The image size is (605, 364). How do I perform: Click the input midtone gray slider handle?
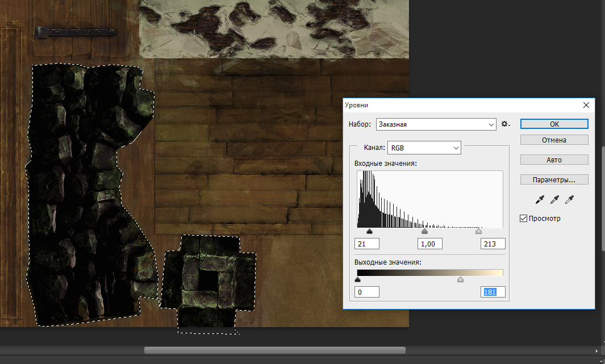(x=424, y=232)
